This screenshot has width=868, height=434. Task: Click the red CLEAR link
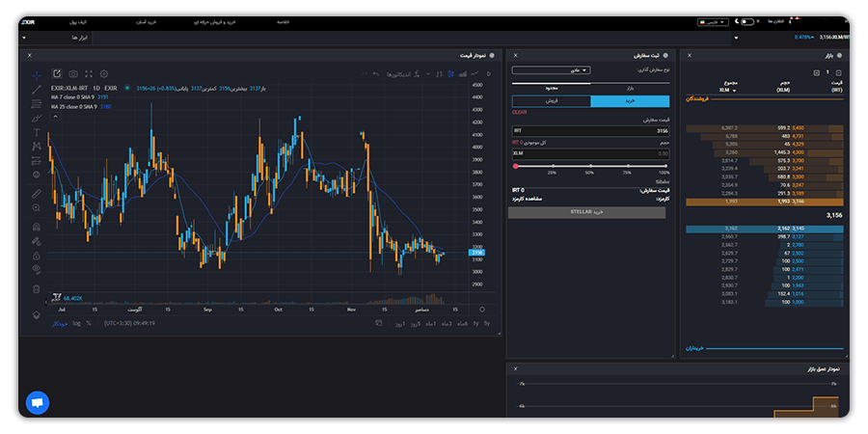(x=519, y=113)
